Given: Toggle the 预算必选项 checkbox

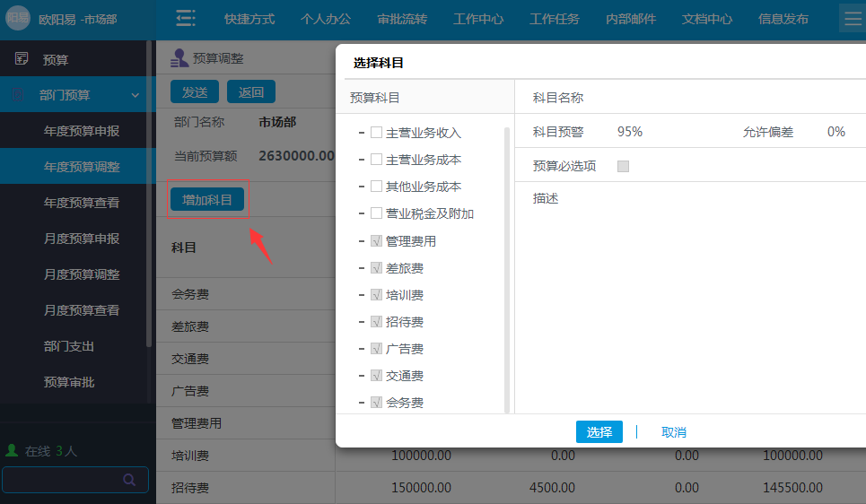Looking at the screenshot, I should click(623, 166).
